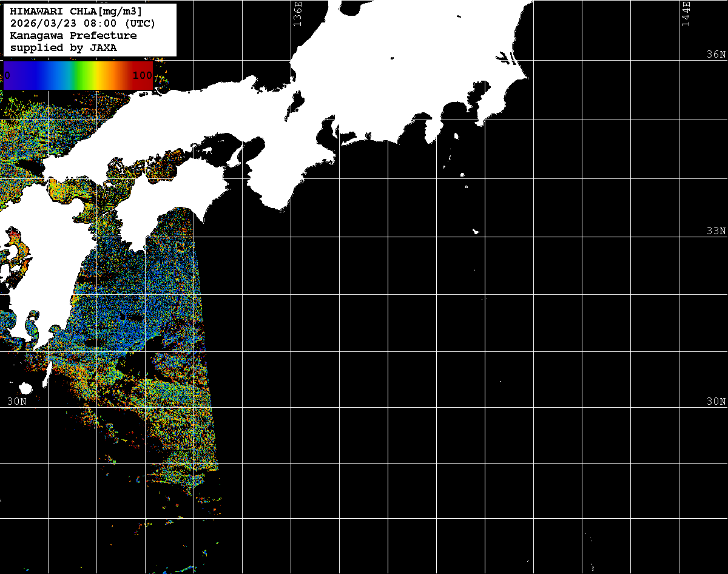
Task: Click the 144E longitude label
Action: pyautogui.click(x=686, y=13)
